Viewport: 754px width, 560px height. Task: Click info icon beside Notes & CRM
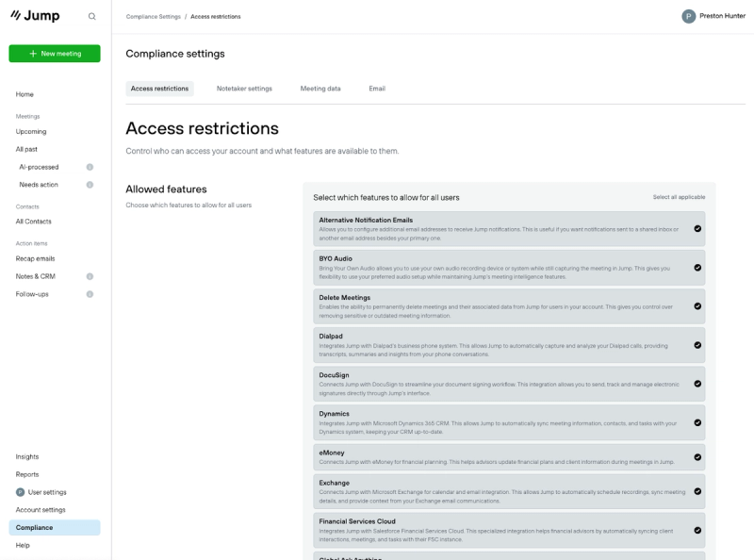pyautogui.click(x=90, y=276)
